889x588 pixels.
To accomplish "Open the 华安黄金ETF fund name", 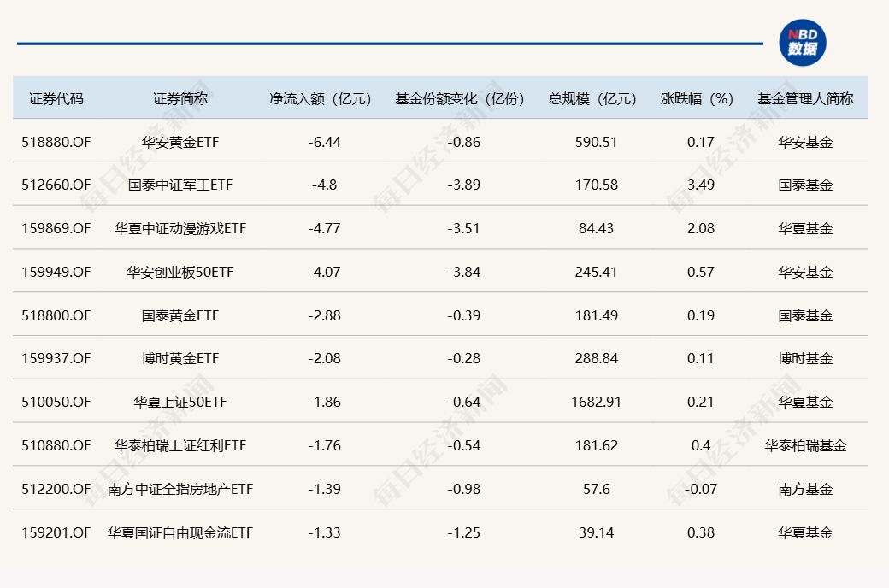I will coord(180,142).
